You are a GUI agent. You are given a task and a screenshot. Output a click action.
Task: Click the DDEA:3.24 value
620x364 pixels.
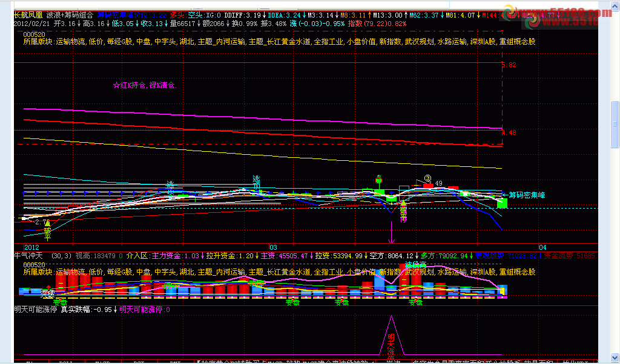pos(285,15)
